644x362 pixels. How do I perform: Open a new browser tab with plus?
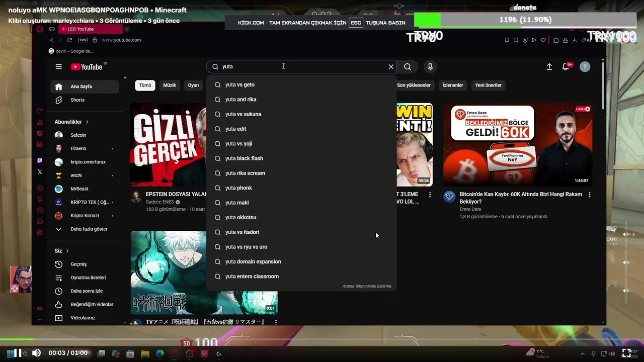pos(127,29)
